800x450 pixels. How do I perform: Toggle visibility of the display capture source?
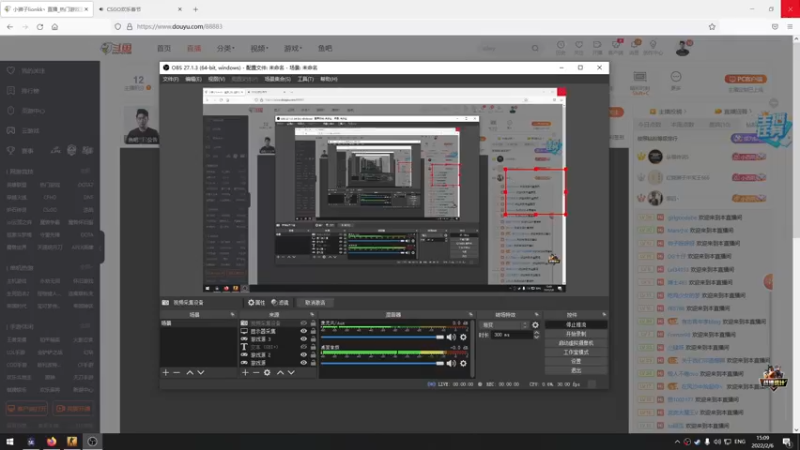pyautogui.click(x=304, y=331)
